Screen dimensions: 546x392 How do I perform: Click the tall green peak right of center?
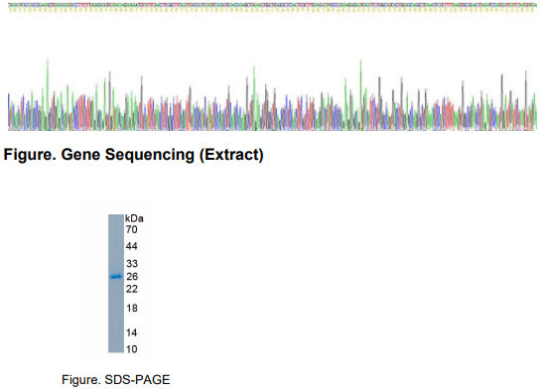pos(360,87)
